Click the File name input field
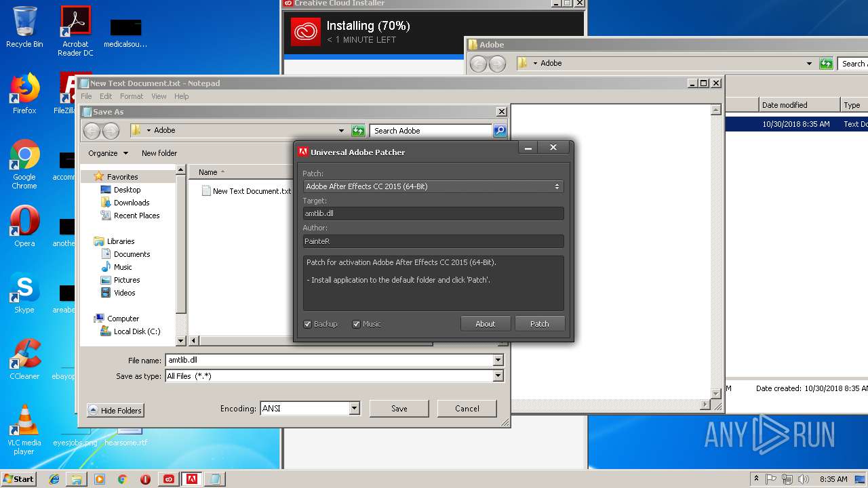This screenshot has height=488, width=868. click(x=330, y=361)
